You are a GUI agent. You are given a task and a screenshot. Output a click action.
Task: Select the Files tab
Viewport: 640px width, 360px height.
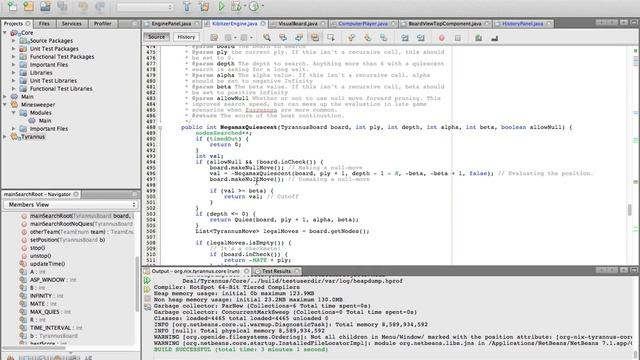pos(44,24)
